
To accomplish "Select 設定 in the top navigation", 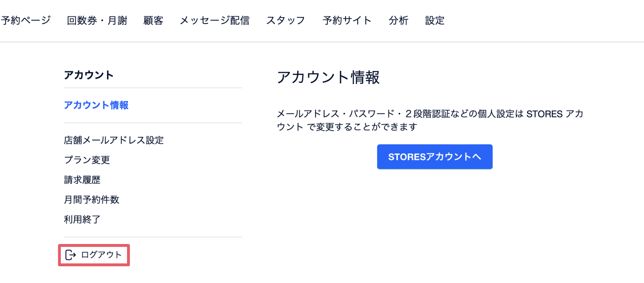I will tap(435, 20).
